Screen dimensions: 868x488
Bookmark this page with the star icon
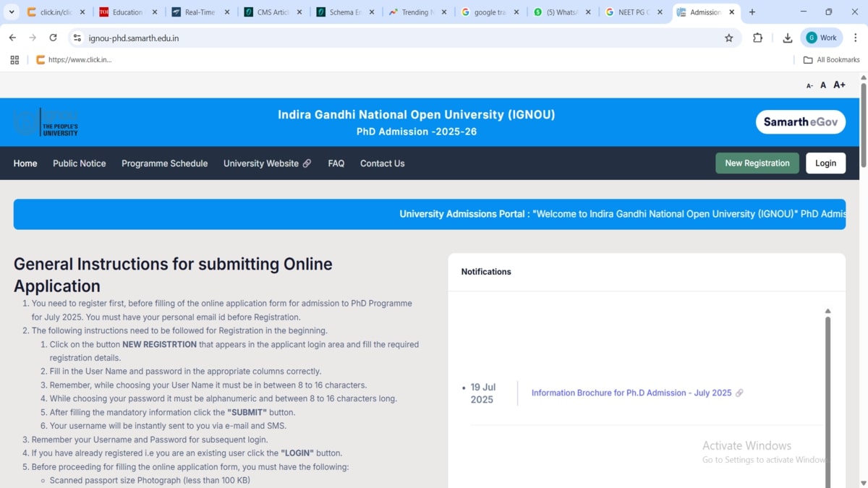pyautogui.click(x=728, y=38)
